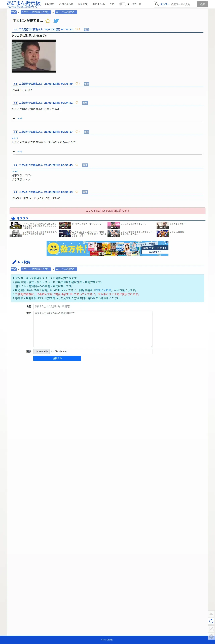This screenshot has width=215, height=644.
Task: Open the floating settings gear icon
Action: [x=211, y=636]
